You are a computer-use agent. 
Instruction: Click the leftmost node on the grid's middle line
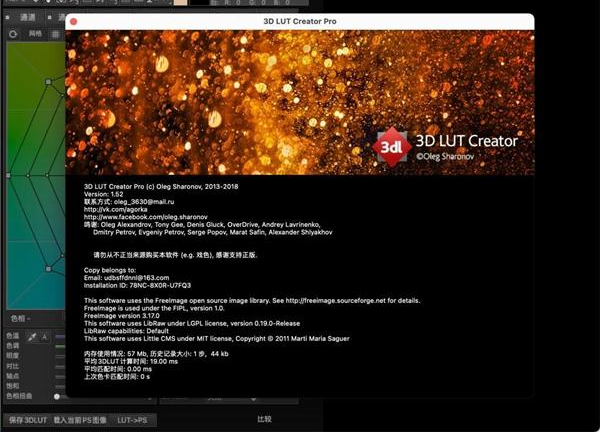pyautogui.click(x=8, y=175)
